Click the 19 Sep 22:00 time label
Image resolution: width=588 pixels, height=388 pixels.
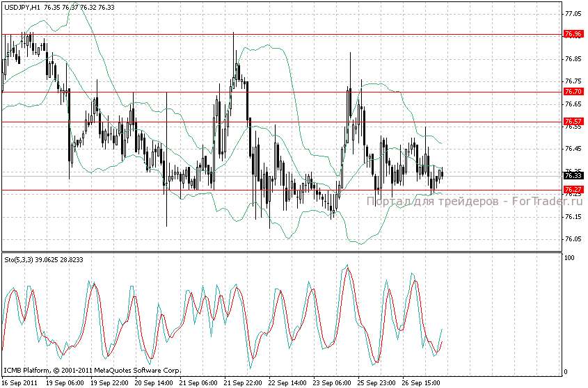click(109, 382)
